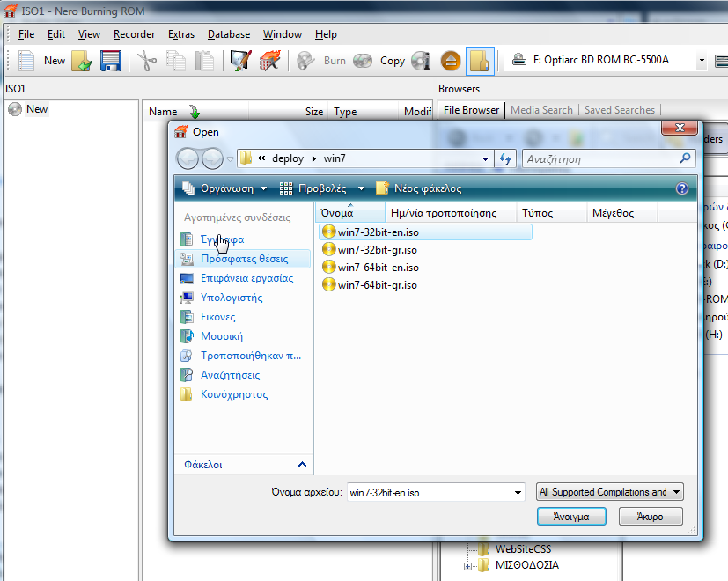Click the Open compilation folder icon
This screenshot has width=728, height=581.
coord(82,61)
